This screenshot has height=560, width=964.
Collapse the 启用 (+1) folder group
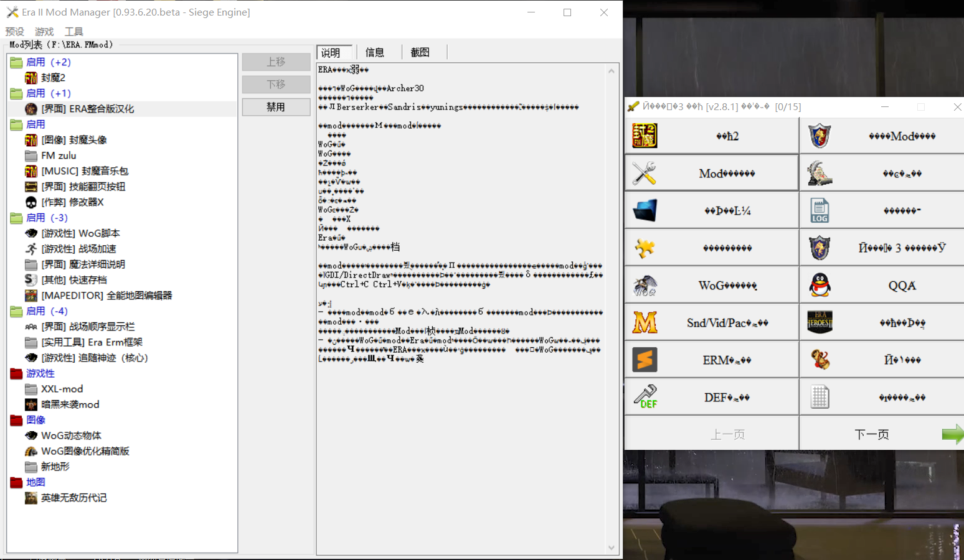click(16, 93)
